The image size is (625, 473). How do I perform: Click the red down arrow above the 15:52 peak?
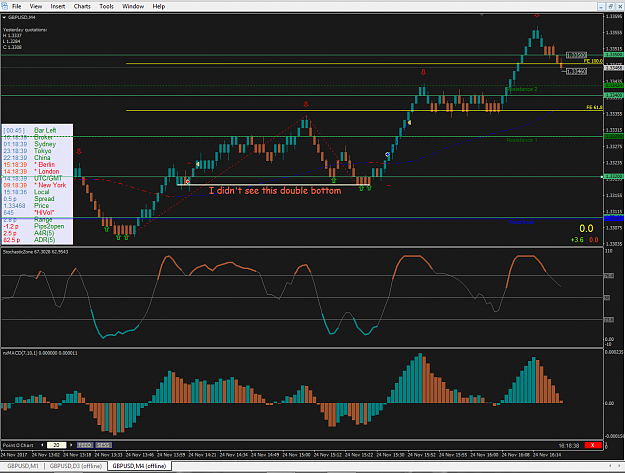pos(423,72)
